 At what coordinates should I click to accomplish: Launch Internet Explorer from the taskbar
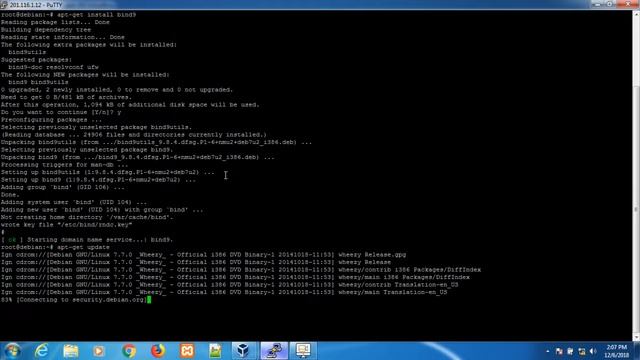[42, 351]
